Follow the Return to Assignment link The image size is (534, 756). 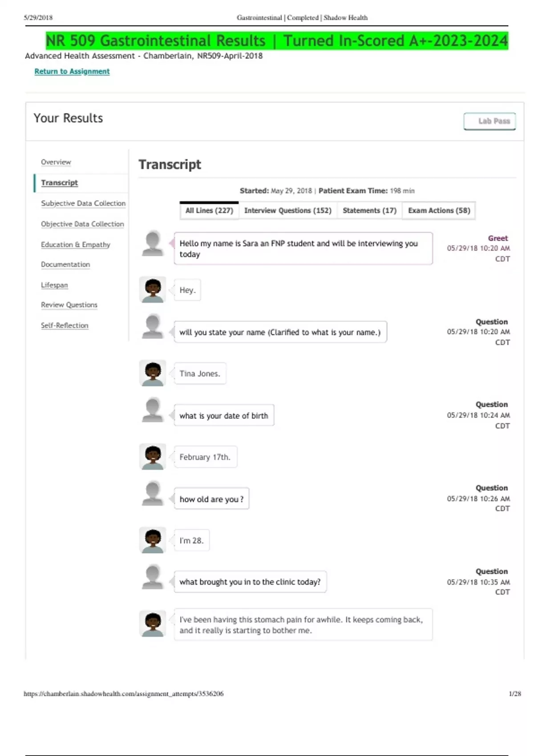click(72, 72)
